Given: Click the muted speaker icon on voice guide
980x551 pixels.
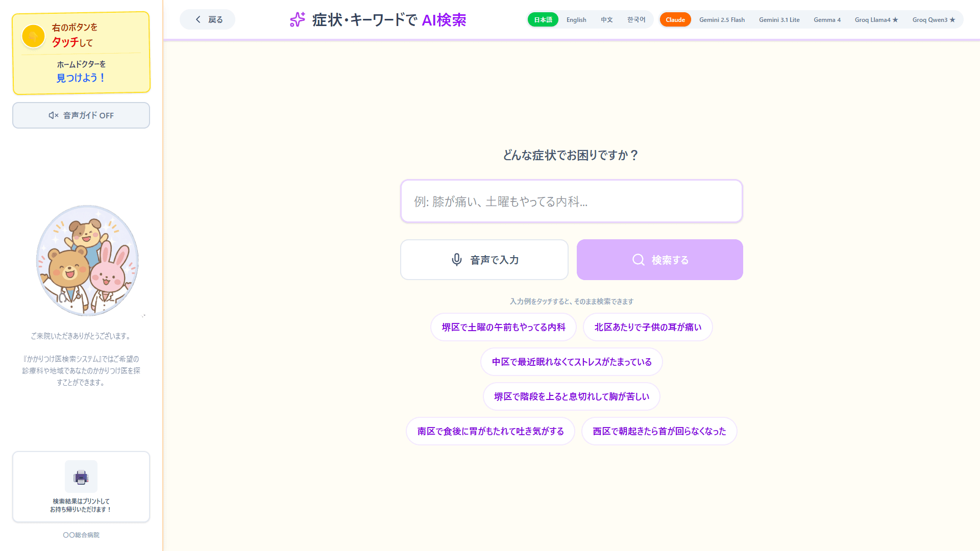Looking at the screenshot, I should point(54,115).
